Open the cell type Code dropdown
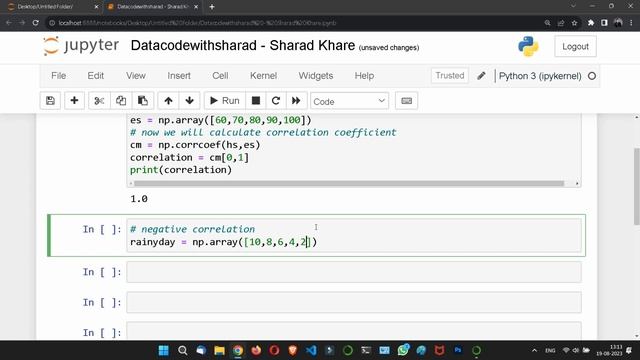640x360 pixels. pyautogui.click(x=349, y=101)
